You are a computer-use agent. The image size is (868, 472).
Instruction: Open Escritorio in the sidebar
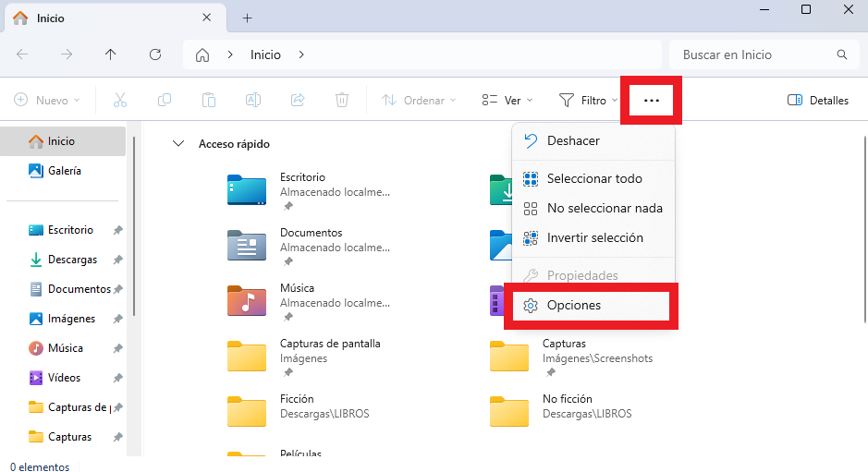tap(70, 230)
